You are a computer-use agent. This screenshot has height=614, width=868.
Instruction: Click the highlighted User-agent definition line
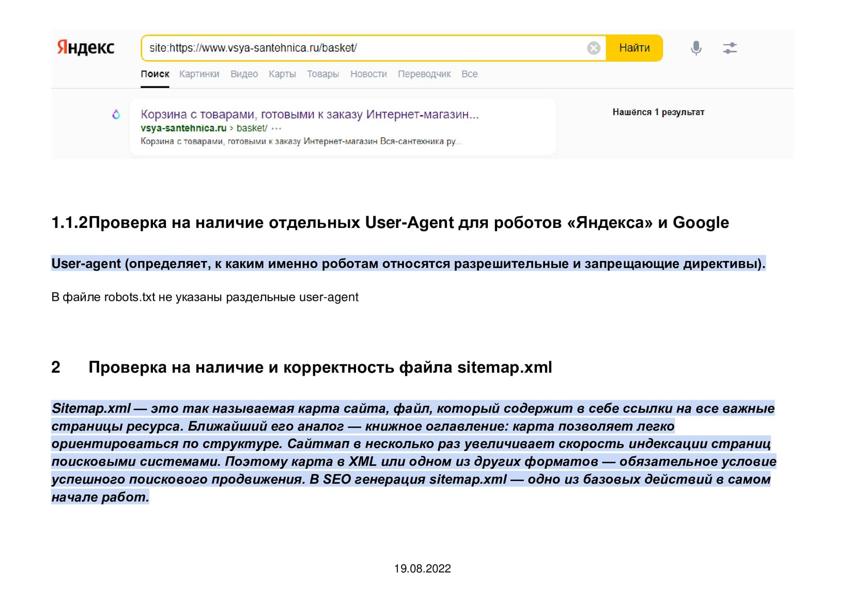(408, 264)
